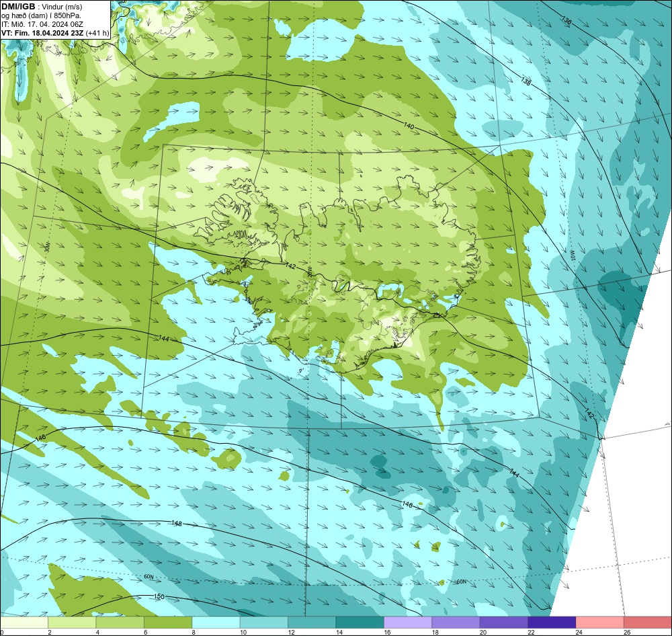This screenshot has width=672, height=636.
Task: Click the "DMI/IGB" title text
Action: 18,7
